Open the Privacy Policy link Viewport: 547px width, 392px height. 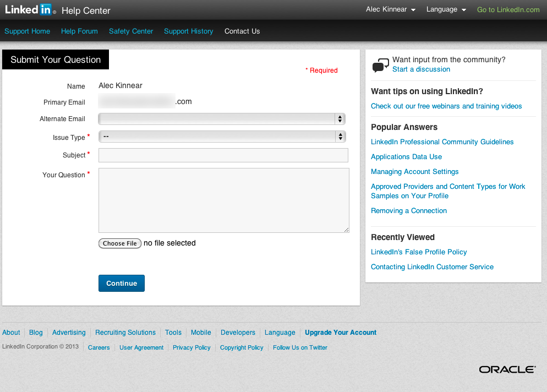point(192,347)
